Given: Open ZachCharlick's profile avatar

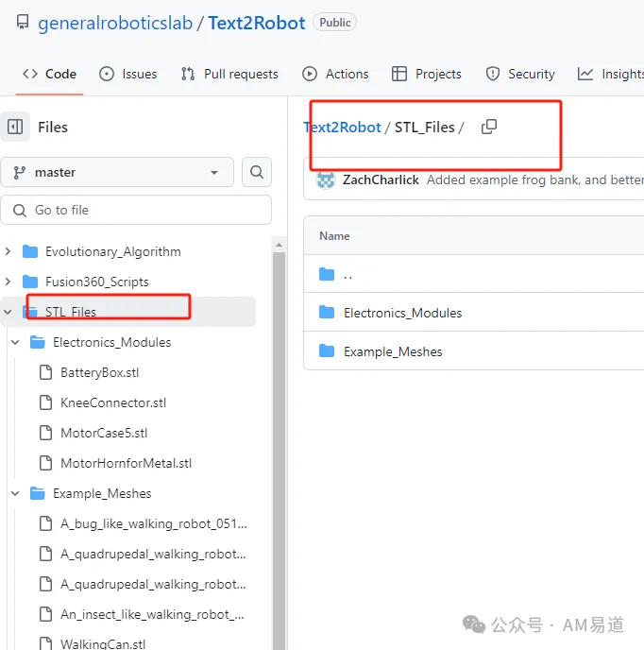Looking at the screenshot, I should (x=326, y=180).
